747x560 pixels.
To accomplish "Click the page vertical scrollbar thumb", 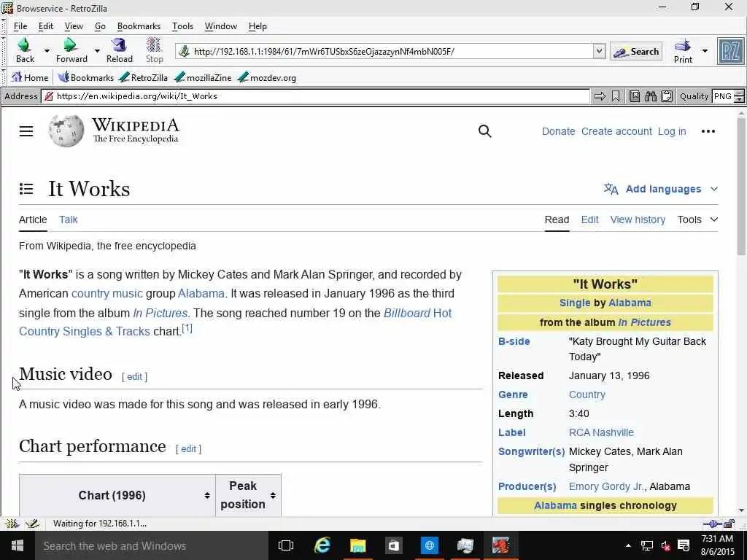I will click(741, 186).
